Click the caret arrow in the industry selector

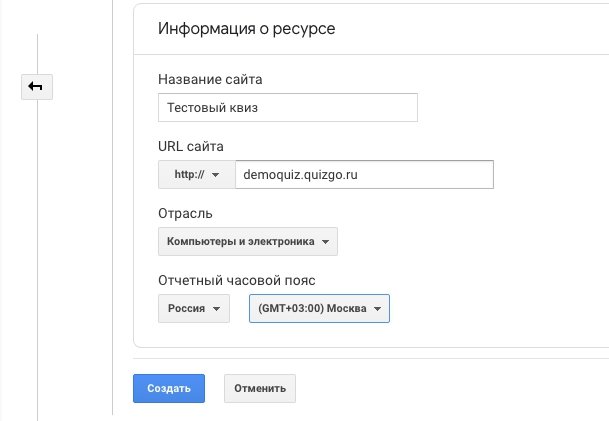tap(325, 242)
